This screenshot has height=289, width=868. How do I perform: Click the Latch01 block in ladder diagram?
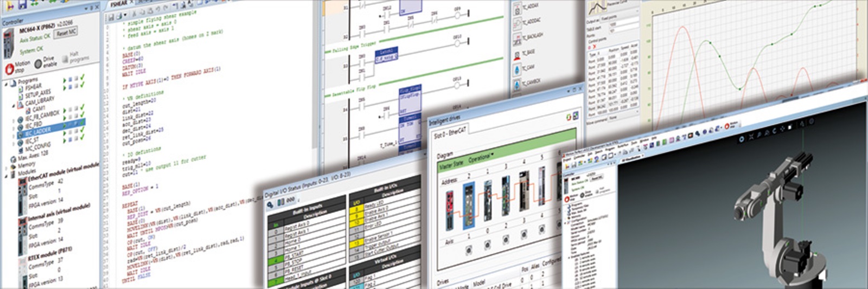pos(386,54)
